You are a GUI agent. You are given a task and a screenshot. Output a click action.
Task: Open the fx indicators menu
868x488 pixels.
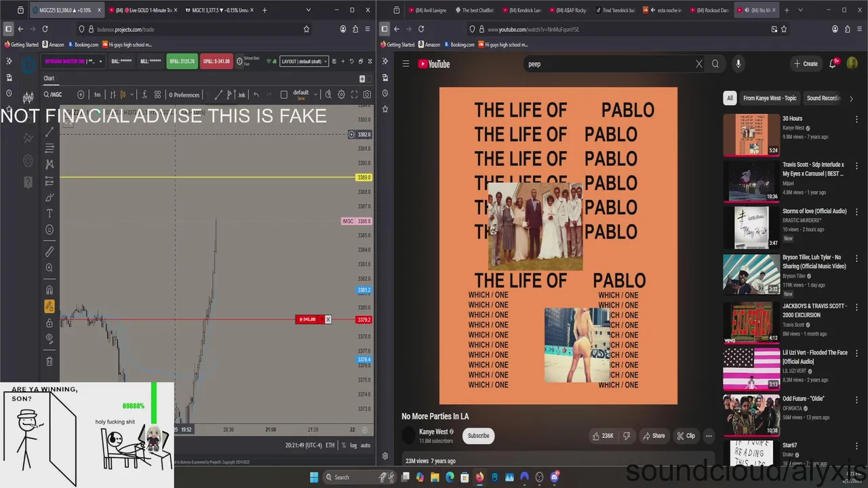pos(144,95)
